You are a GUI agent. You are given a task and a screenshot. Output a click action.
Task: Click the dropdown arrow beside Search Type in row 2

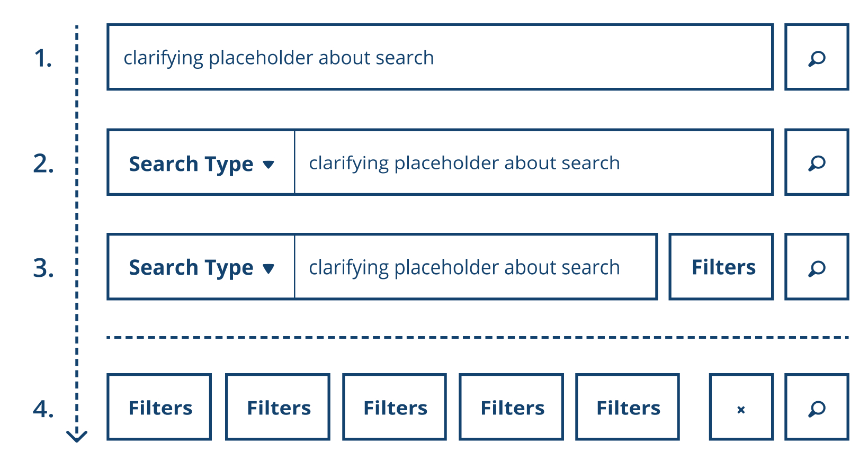[269, 165]
